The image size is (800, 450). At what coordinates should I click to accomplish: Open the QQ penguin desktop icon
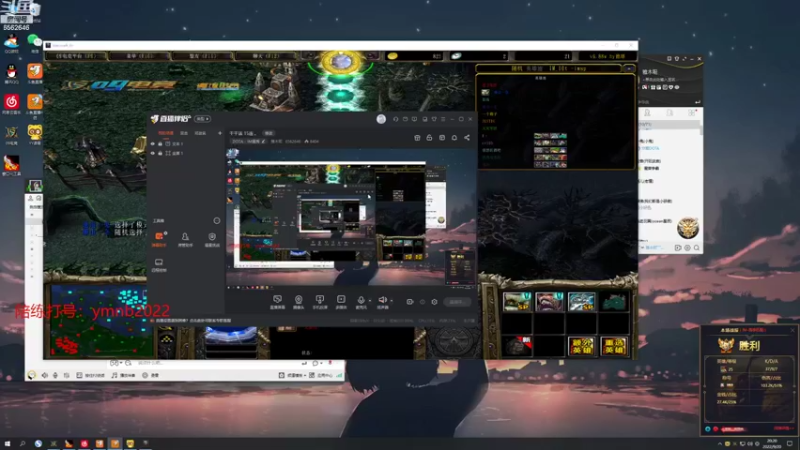[x=11, y=74]
